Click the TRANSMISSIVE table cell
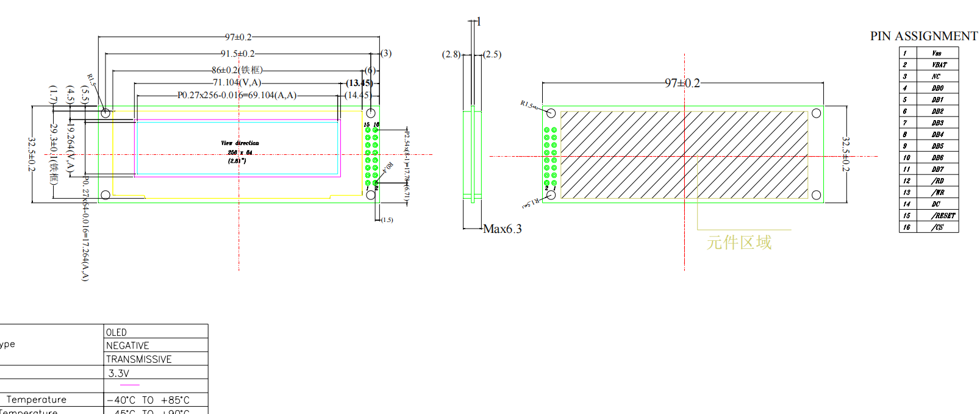The width and height of the screenshot is (980, 414). coord(138,359)
